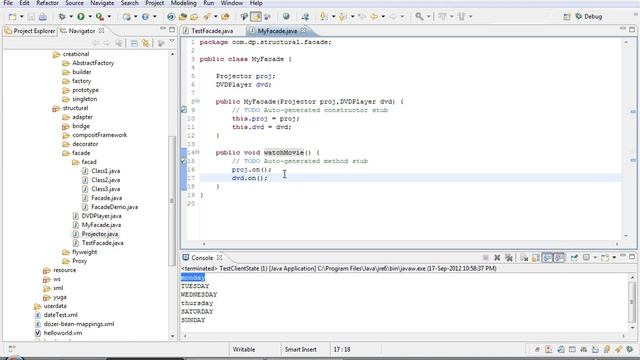Screen dimensions: 640x360
Task: Click the Remove Launch console icon
Action: pyautogui.click(x=497, y=258)
